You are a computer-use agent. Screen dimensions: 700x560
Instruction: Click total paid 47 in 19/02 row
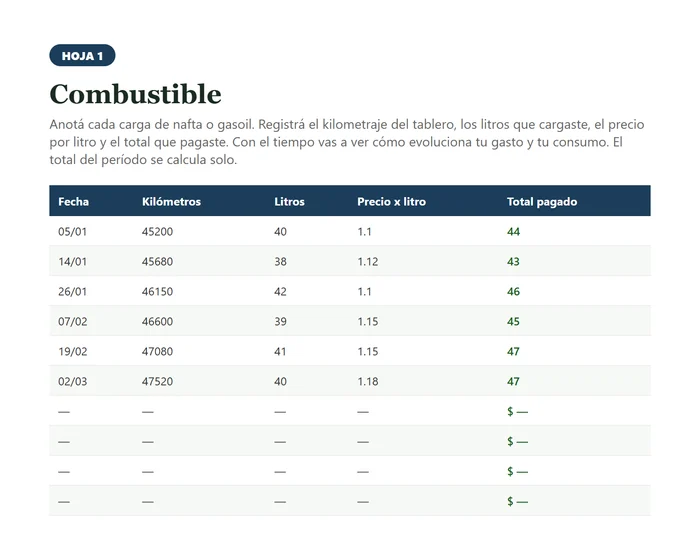click(x=513, y=351)
